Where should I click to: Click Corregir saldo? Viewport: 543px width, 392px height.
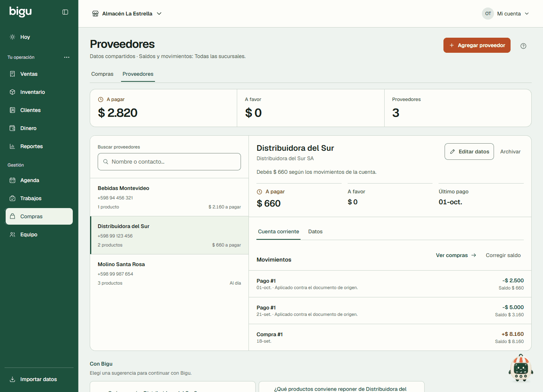[503, 255]
